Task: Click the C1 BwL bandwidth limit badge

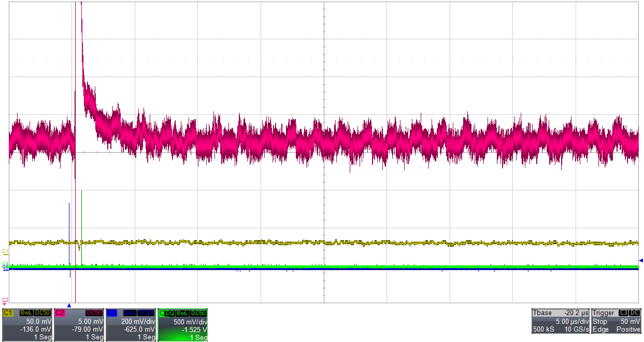Action: (x=26, y=313)
